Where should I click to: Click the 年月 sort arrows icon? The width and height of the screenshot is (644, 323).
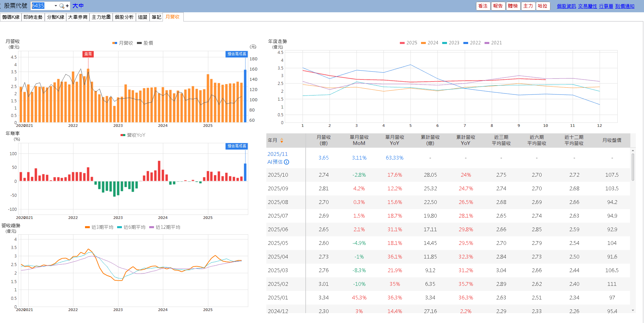click(282, 140)
